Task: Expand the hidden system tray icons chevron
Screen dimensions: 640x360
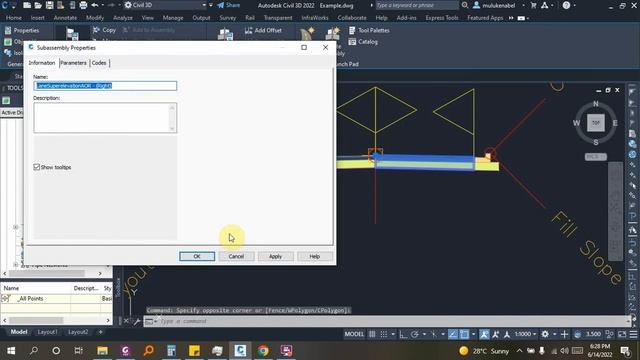Action: click(519, 351)
